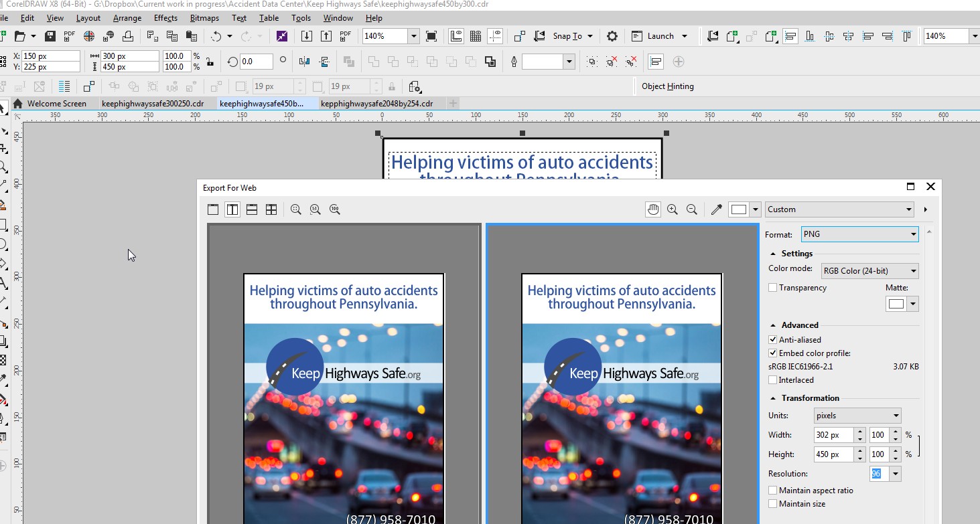
Task: Enable the Transparency checkbox
Action: tap(773, 288)
